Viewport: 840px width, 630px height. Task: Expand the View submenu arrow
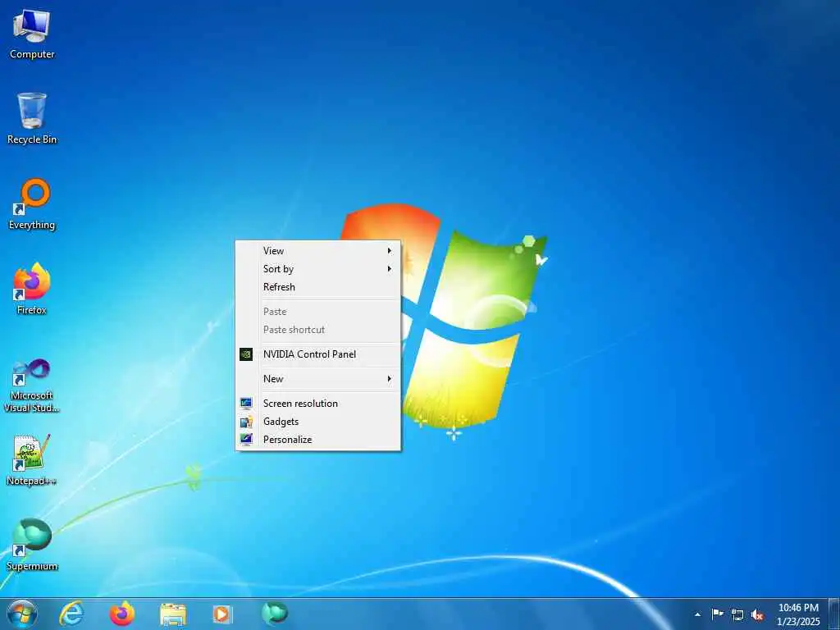(390, 251)
